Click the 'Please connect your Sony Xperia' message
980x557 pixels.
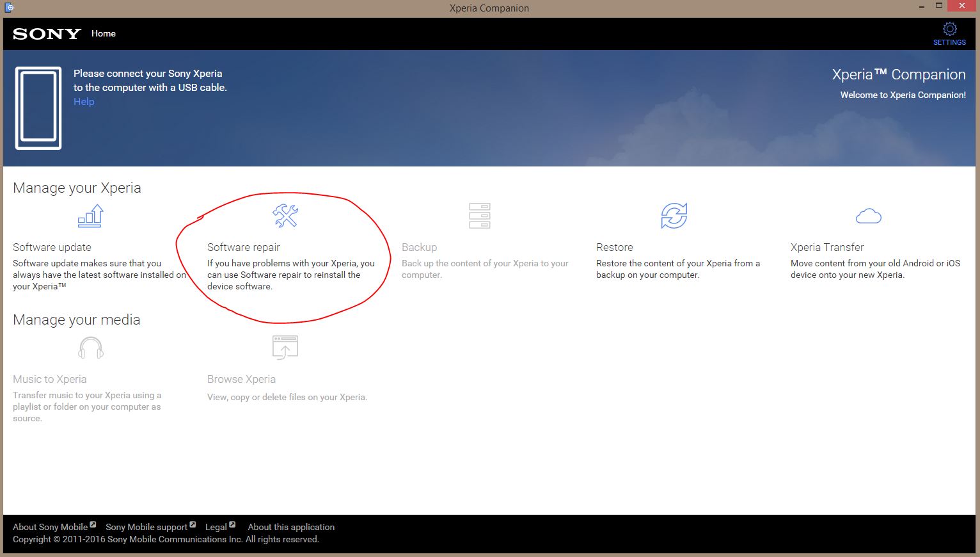[x=150, y=81]
